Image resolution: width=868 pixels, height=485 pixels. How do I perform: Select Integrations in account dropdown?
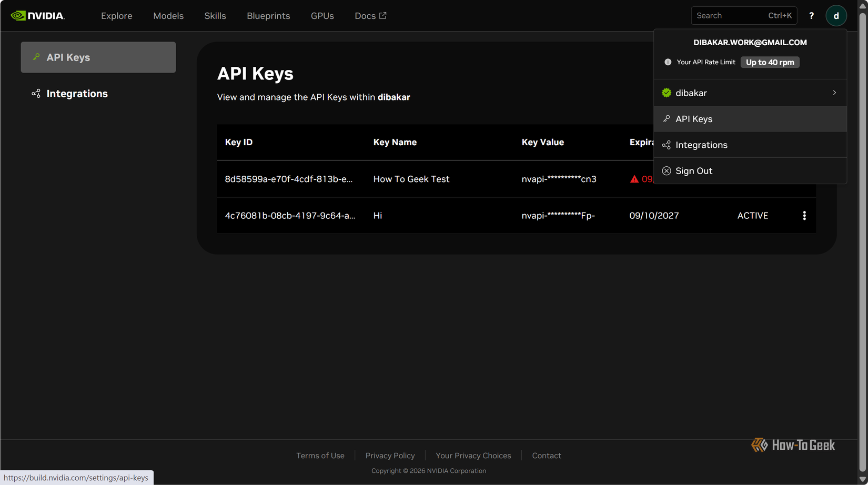[750, 145]
